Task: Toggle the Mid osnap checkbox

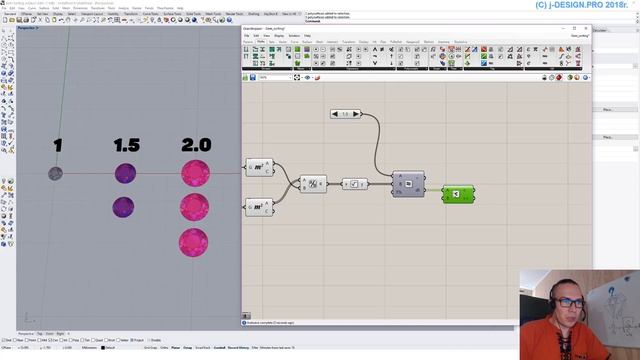Action: click(x=40, y=340)
